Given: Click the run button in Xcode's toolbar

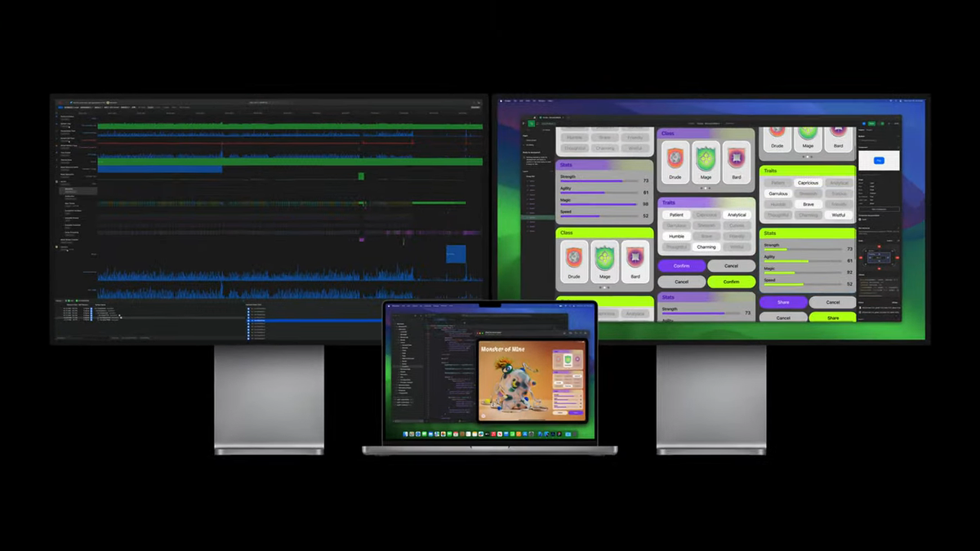Looking at the screenshot, I should click(415, 316).
